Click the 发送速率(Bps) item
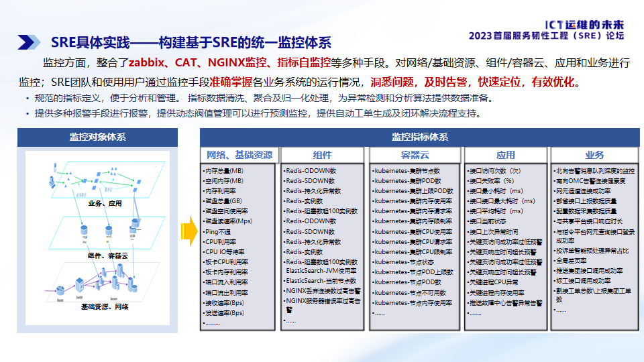This screenshot has width=644, height=362. tap(224, 313)
